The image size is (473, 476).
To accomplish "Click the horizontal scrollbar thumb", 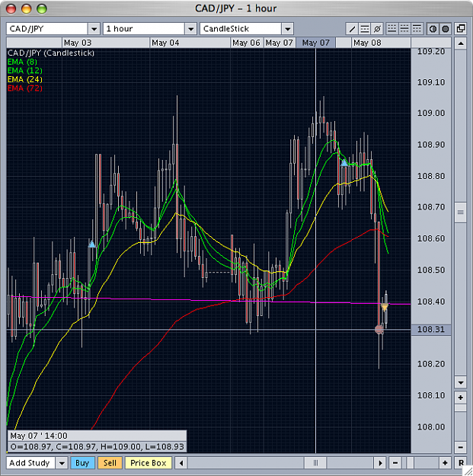I will [x=315, y=463].
